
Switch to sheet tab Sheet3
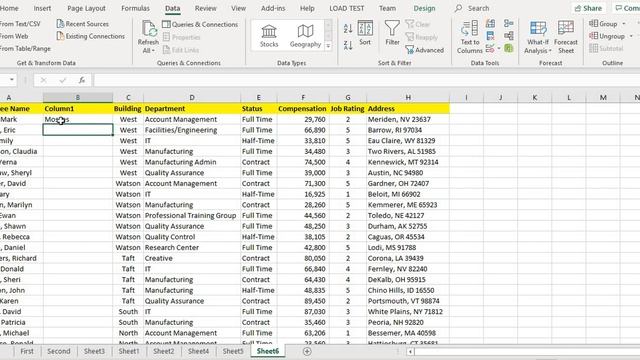[x=94, y=351]
